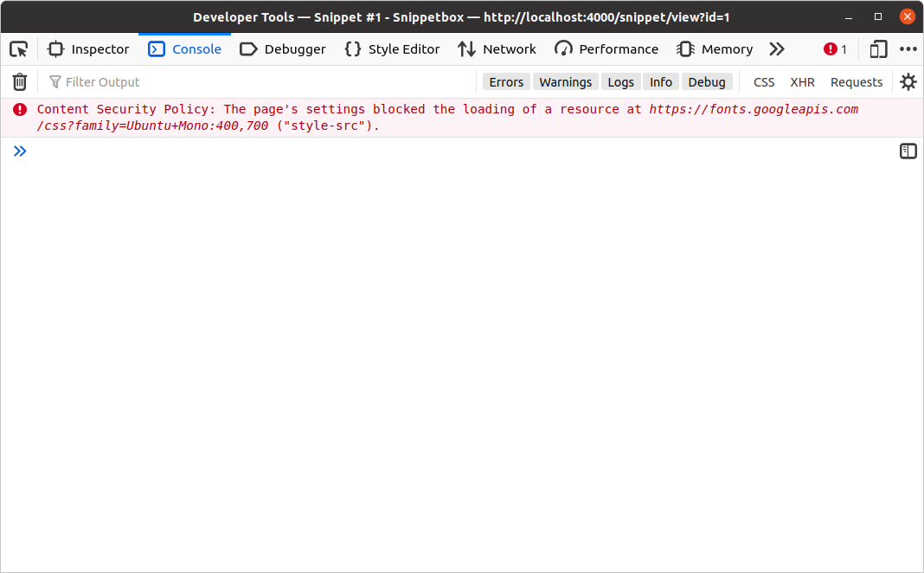Clear console output with trash icon
This screenshot has height=573, width=924.
(20, 82)
